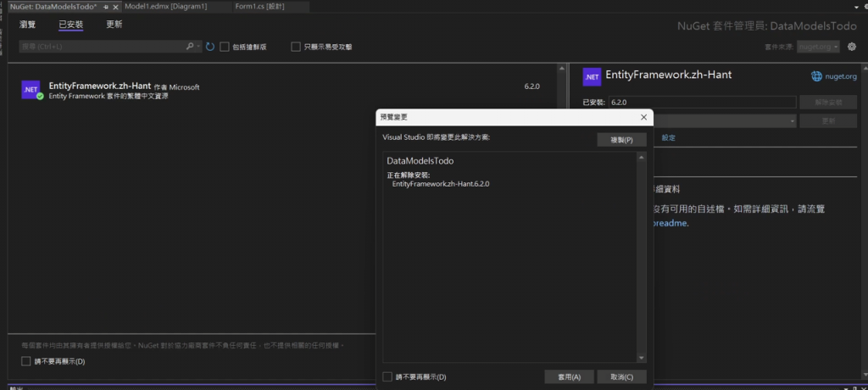Screen dimensions: 868x390
Task: Close the 預覽變更 dialog with the X
Action: pos(643,117)
